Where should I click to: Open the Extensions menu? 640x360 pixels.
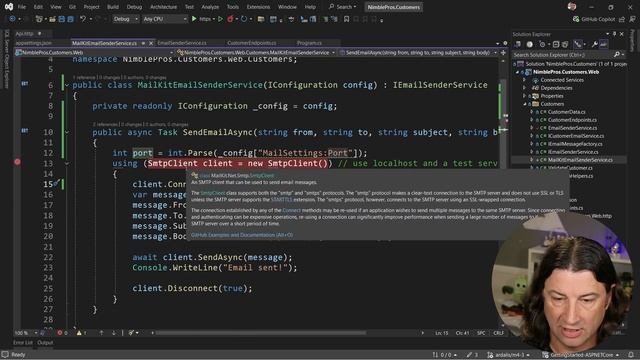(x=258, y=7)
